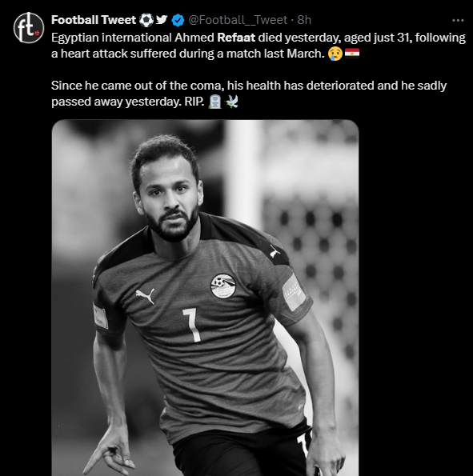
Task: Click the number 7 on jersey
Action: (193, 325)
